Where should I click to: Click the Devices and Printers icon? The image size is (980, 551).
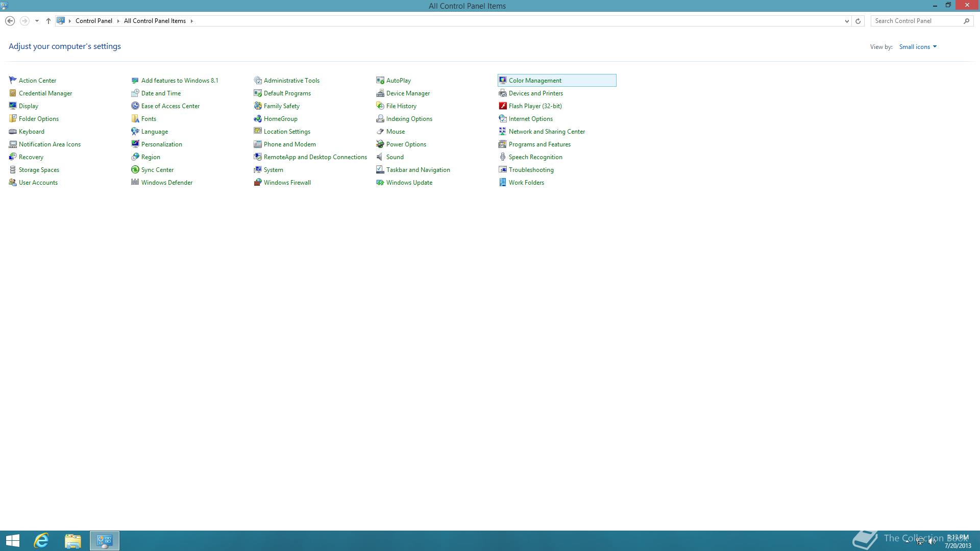pos(503,93)
